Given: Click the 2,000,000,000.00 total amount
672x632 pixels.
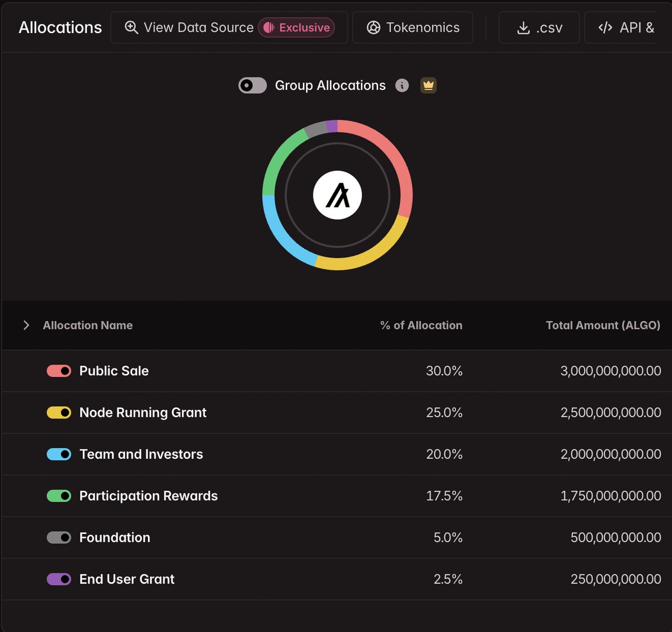Looking at the screenshot, I should 611,454.
